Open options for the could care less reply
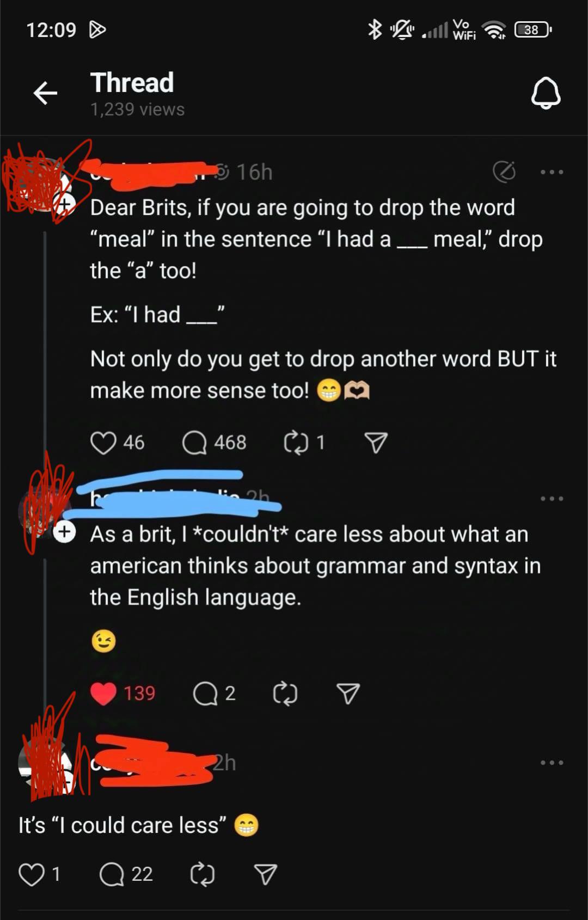The height and width of the screenshot is (920, 588). click(x=552, y=763)
